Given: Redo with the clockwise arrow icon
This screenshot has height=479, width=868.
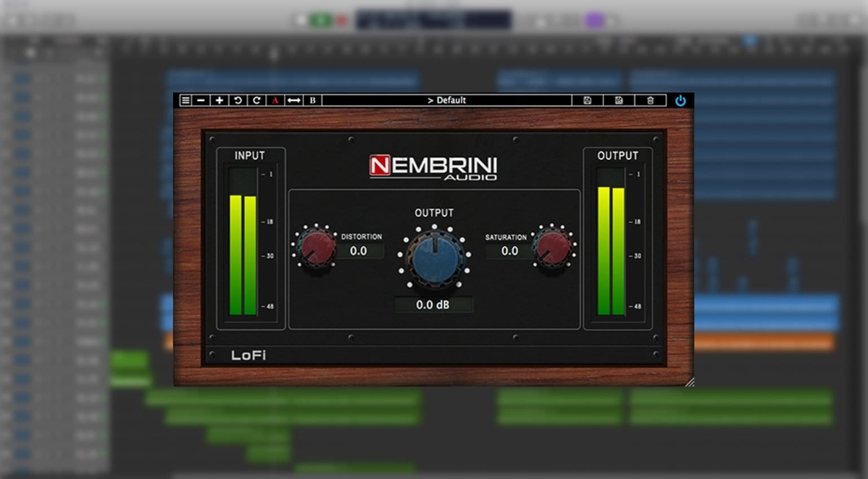Looking at the screenshot, I should pos(256,100).
